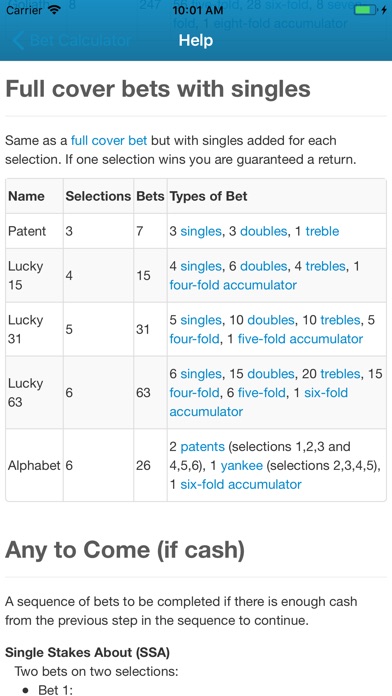392x696 pixels.
Task: Open the 'full cover bet' link
Action: (x=109, y=141)
